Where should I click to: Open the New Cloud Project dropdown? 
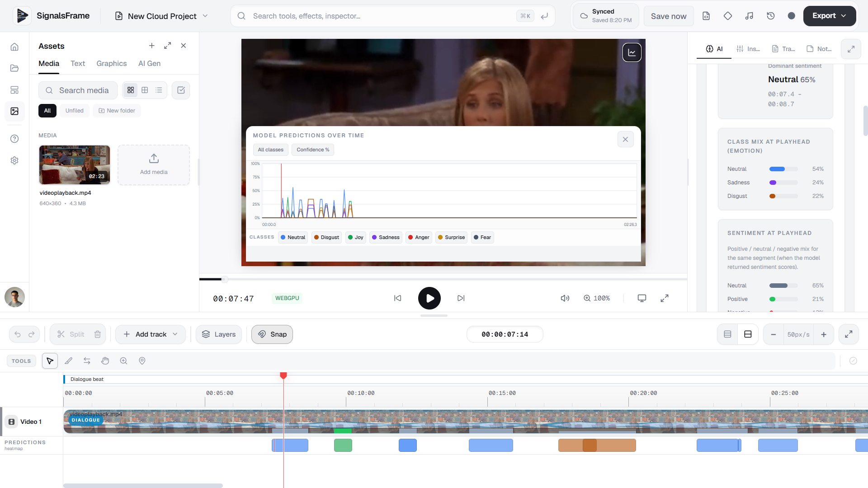pyautogui.click(x=161, y=16)
